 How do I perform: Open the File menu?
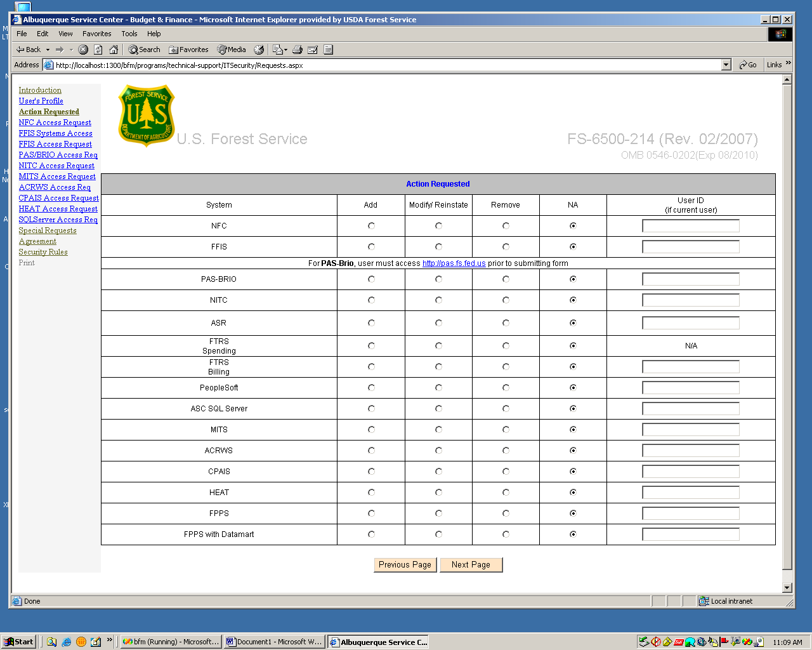coord(22,34)
